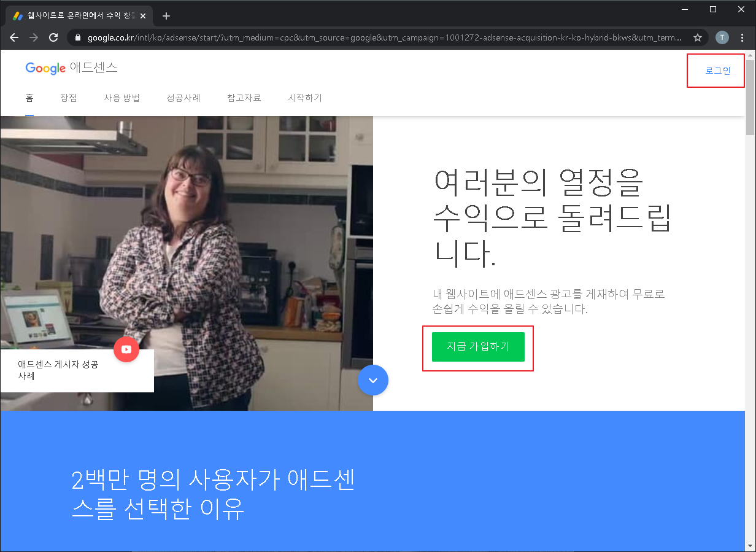Click the blue scroll-down chevron button
This screenshot has width=756, height=552.
click(x=373, y=380)
